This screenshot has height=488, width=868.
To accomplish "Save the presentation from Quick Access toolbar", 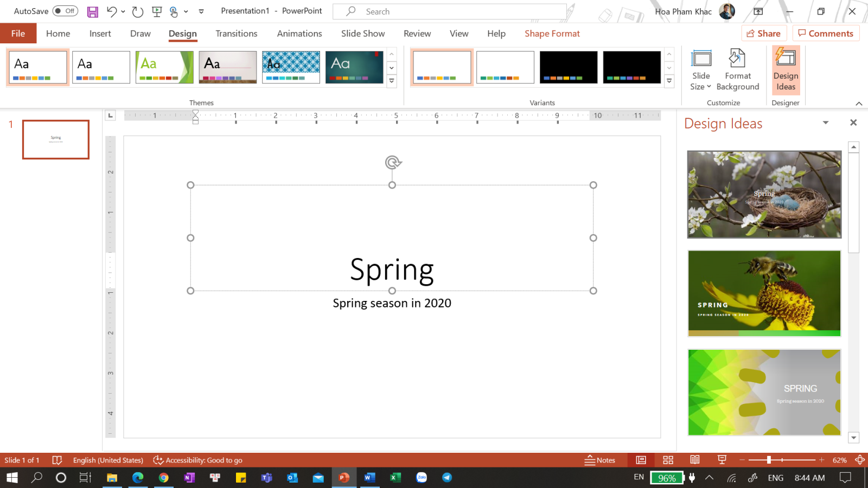I will coord(92,11).
